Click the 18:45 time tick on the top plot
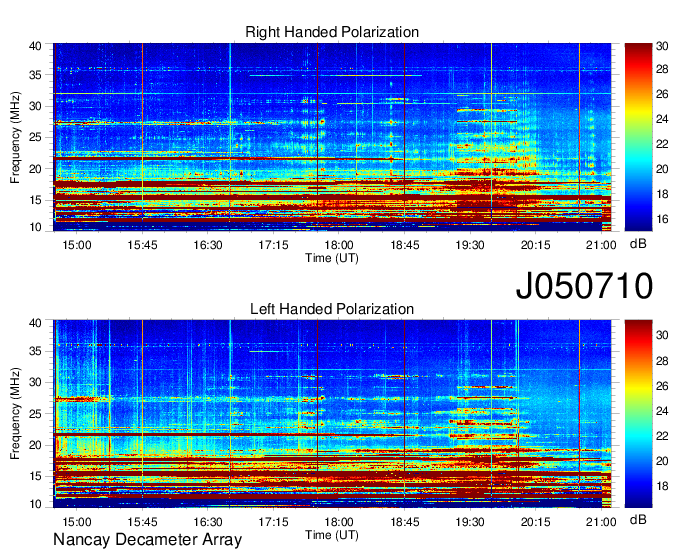This screenshot has height=552, width=680. pyautogui.click(x=405, y=245)
